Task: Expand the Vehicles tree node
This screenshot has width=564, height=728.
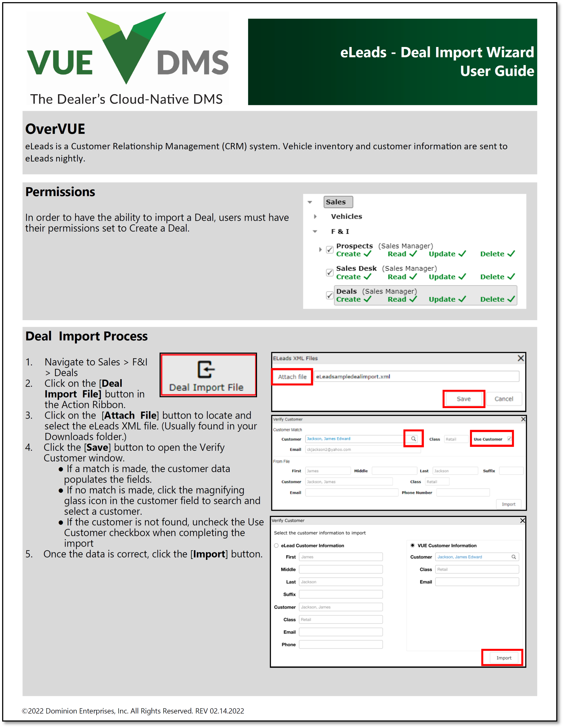Action: click(x=315, y=216)
